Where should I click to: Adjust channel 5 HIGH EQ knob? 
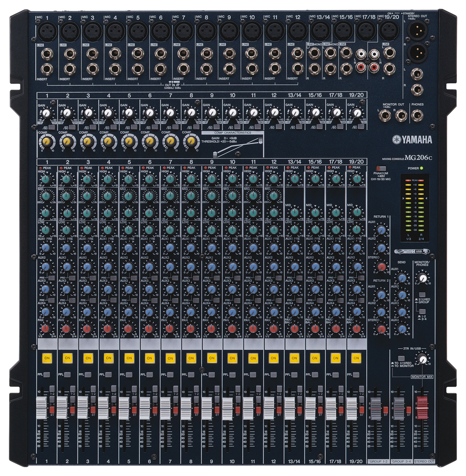tap(129, 179)
